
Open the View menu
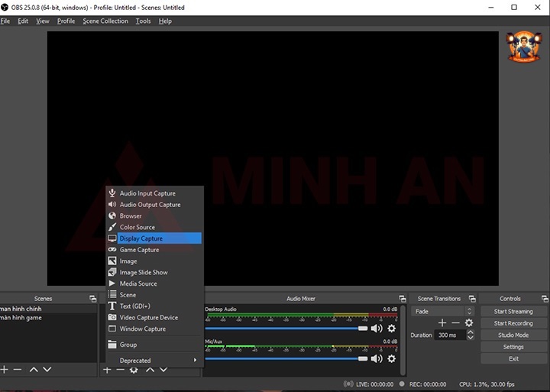tap(43, 21)
